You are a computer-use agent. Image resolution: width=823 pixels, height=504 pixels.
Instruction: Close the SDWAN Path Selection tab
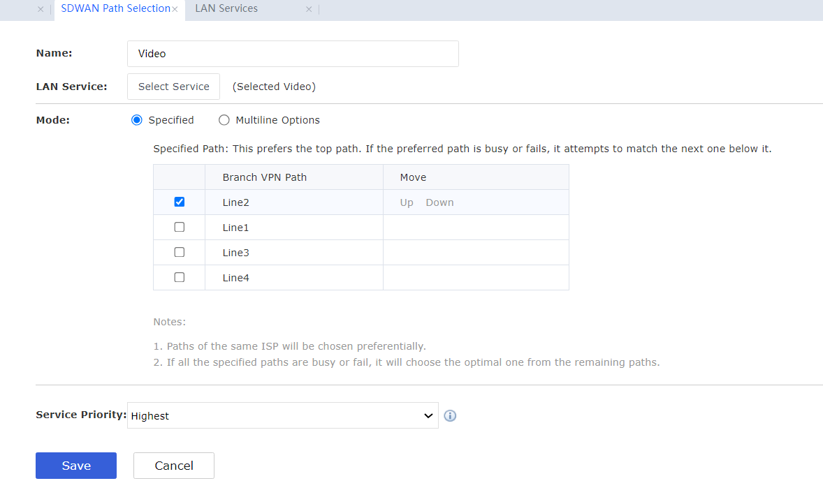click(x=175, y=10)
